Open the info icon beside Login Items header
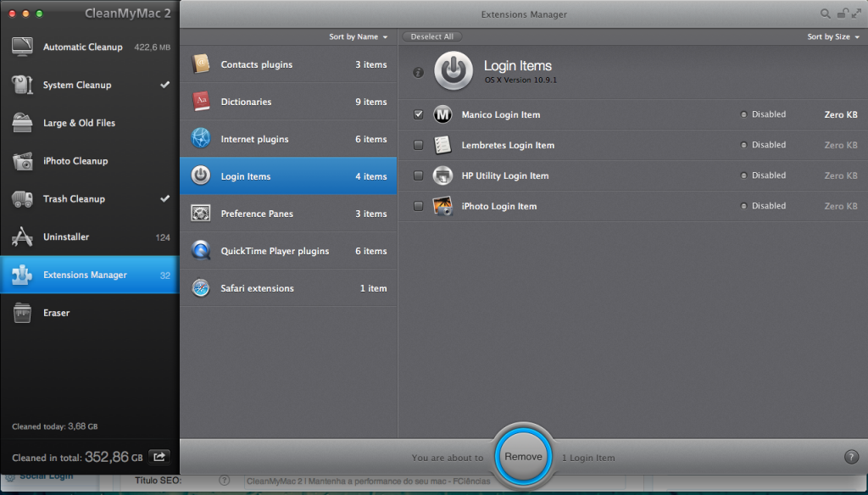Viewport: 868px width, 495px height. coord(419,73)
